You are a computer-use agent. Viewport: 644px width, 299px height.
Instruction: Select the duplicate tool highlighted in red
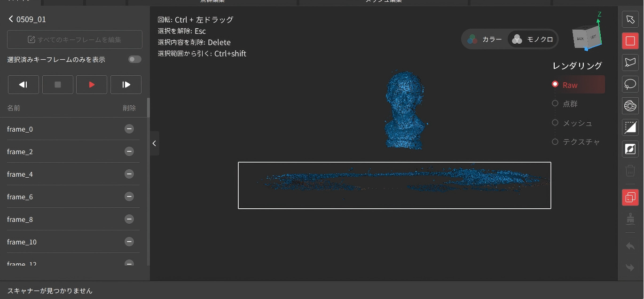(x=630, y=197)
